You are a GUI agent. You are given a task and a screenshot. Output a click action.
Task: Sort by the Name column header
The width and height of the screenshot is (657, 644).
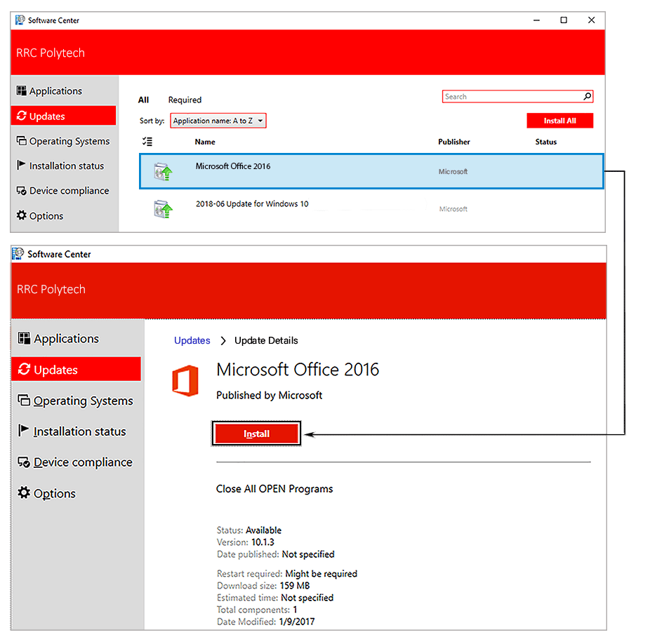pyautogui.click(x=205, y=142)
